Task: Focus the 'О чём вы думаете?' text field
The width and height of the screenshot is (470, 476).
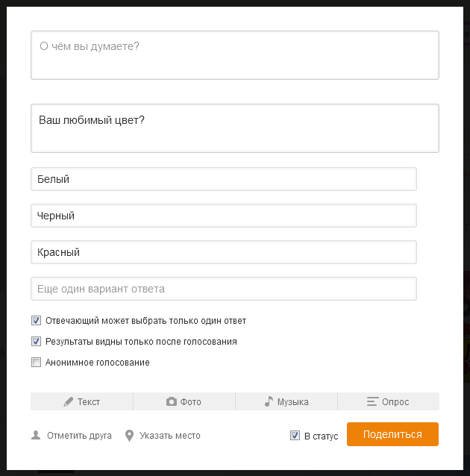Action: click(234, 55)
